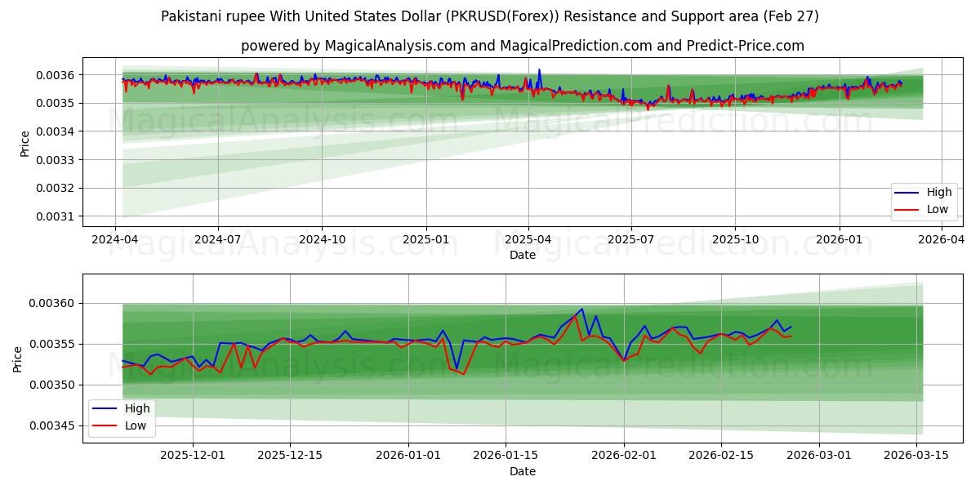The width and height of the screenshot is (980, 490).
Task: Click 'High' in the lower chart legend
Action: (x=136, y=408)
